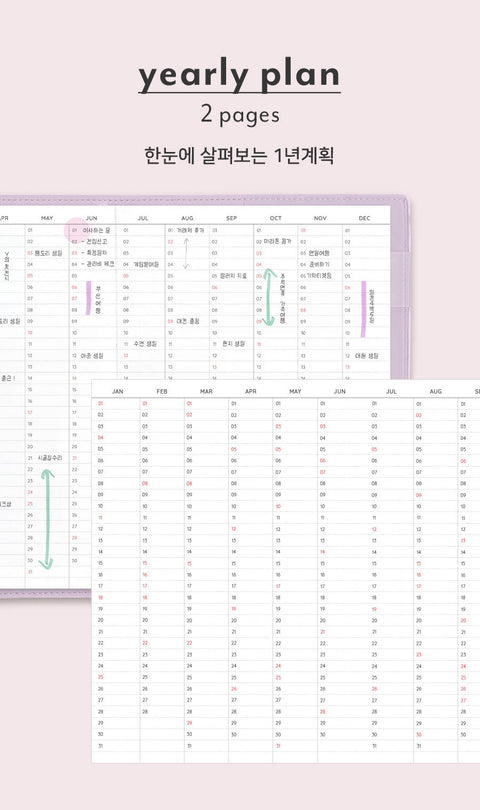Click day 20 in the front page APR column

(234, 620)
